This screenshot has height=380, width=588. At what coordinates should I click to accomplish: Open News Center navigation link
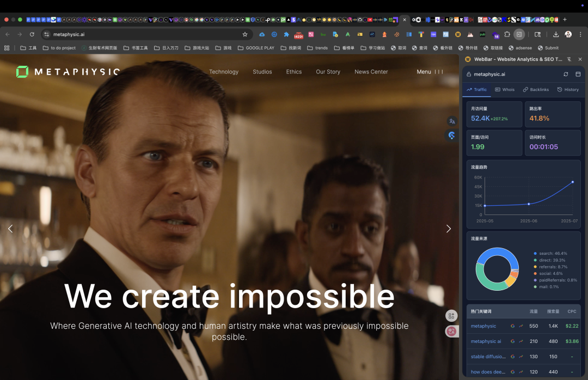point(371,72)
